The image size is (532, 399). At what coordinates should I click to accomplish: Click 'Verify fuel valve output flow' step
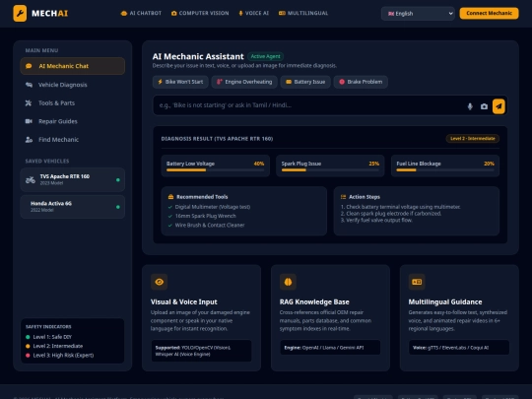point(376,221)
